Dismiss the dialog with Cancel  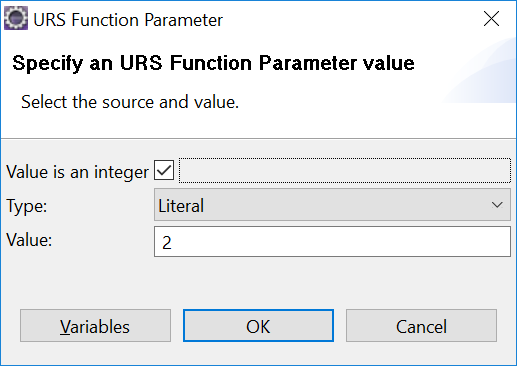(421, 326)
